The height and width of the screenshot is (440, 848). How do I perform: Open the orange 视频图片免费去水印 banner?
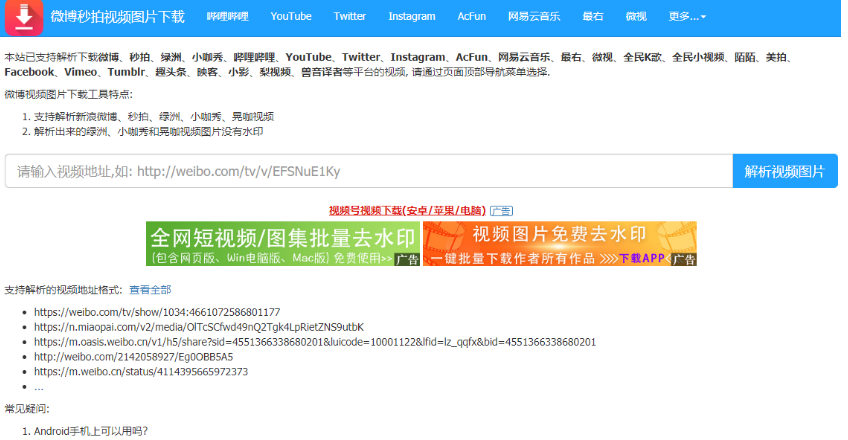pyautogui.click(x=560, y=244)
